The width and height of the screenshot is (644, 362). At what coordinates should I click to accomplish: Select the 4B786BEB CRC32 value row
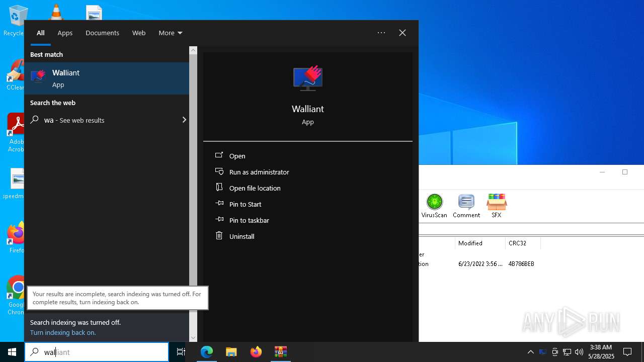click(x=521, y=263)
